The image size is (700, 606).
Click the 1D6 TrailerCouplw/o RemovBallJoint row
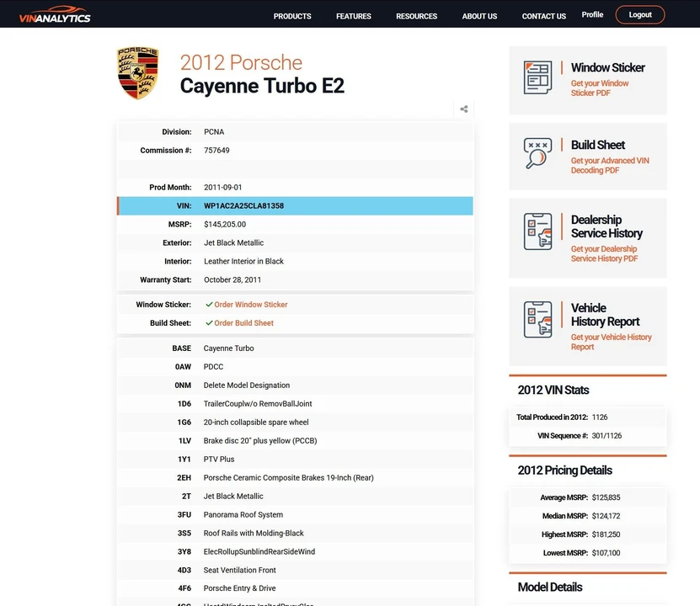coord(295,403)
